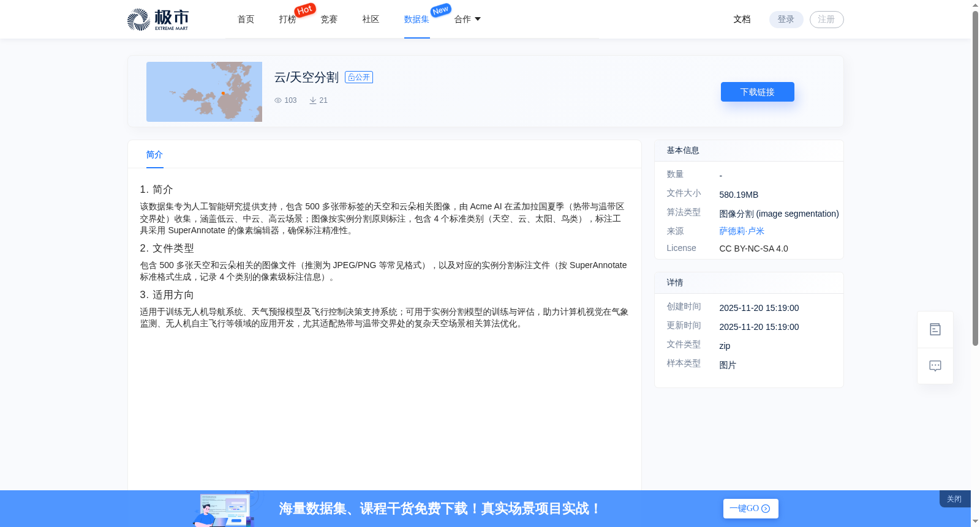The width and height of the screenshot is (980, 527).
Task: Open the chat feedback icon in floating sidebar
Action: click(x=935, y=366)
